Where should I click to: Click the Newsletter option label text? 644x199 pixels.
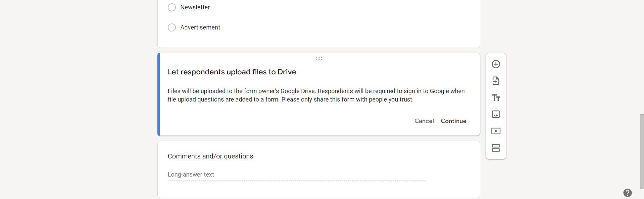point(195,7)
